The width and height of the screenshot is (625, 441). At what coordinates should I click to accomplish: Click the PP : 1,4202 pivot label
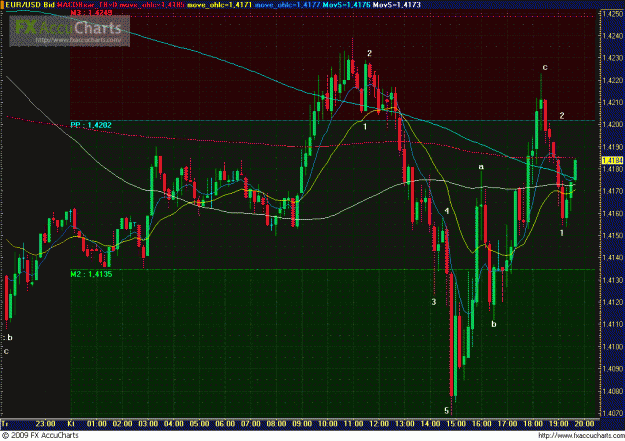91,125
